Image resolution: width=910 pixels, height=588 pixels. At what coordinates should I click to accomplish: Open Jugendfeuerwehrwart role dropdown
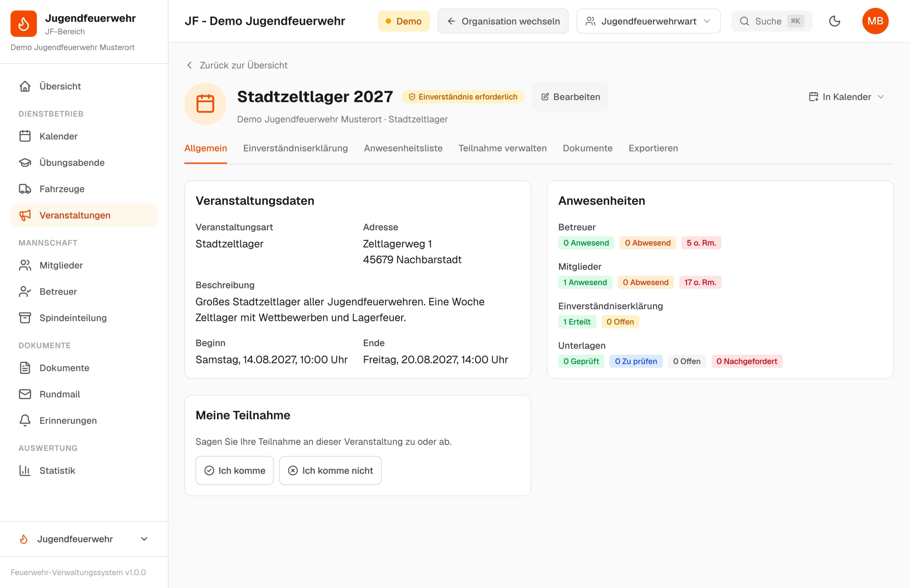click(x=648, y=21)
